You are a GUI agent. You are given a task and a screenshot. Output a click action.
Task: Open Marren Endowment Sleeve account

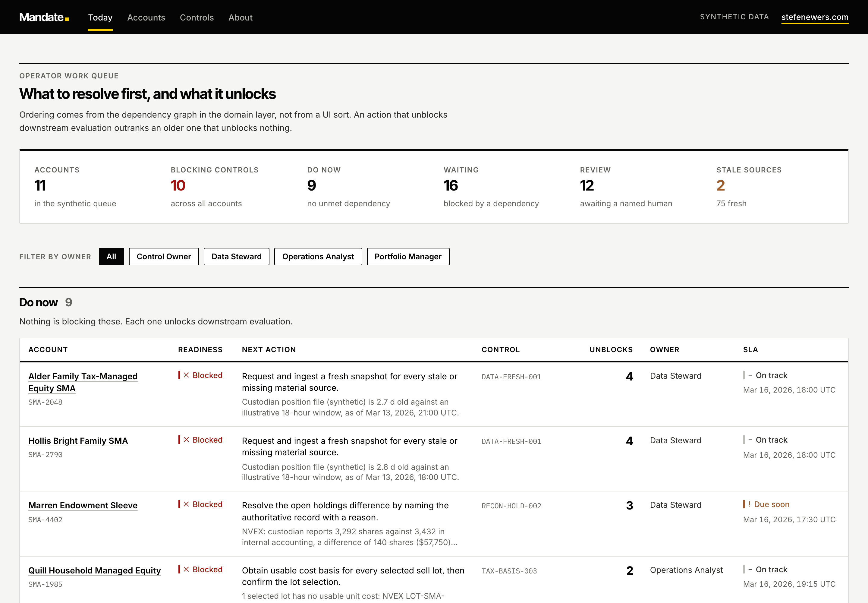83,505
